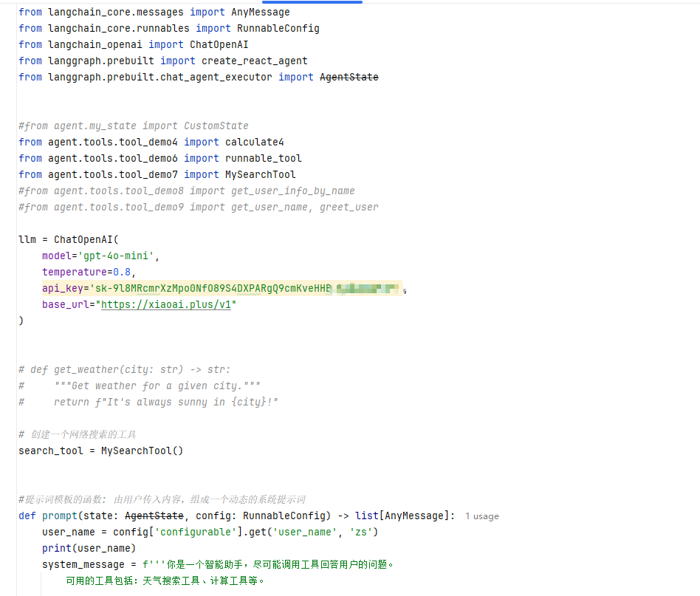Click struck-through "AgentState" in the prompt signature
This screenshot has width=700, height=596.
coord(154,515)
